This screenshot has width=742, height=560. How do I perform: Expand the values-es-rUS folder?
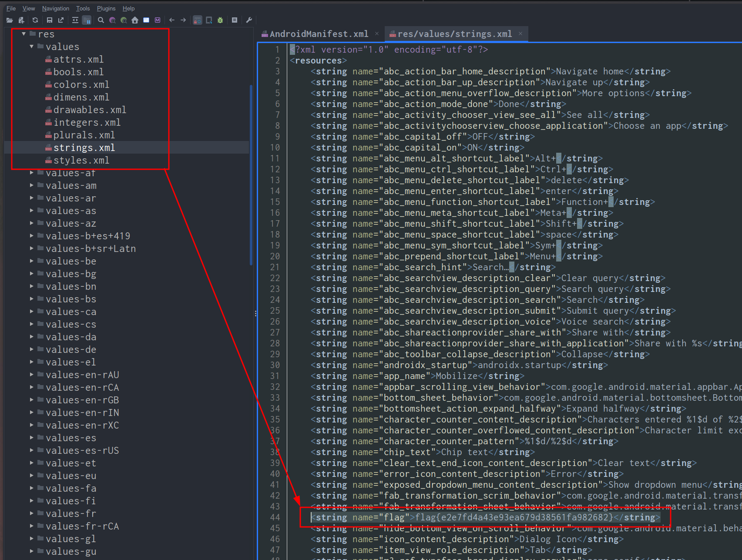31,450
